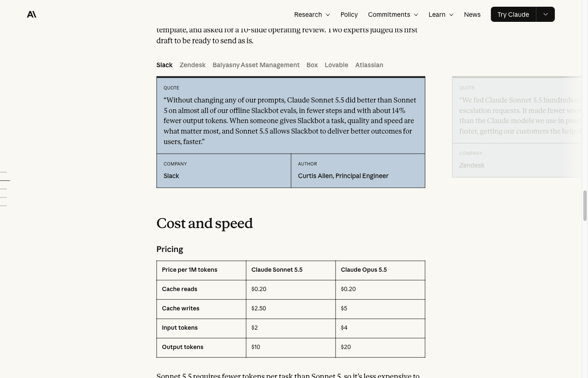Select the faded Zendesk quote card

point(517,127)
